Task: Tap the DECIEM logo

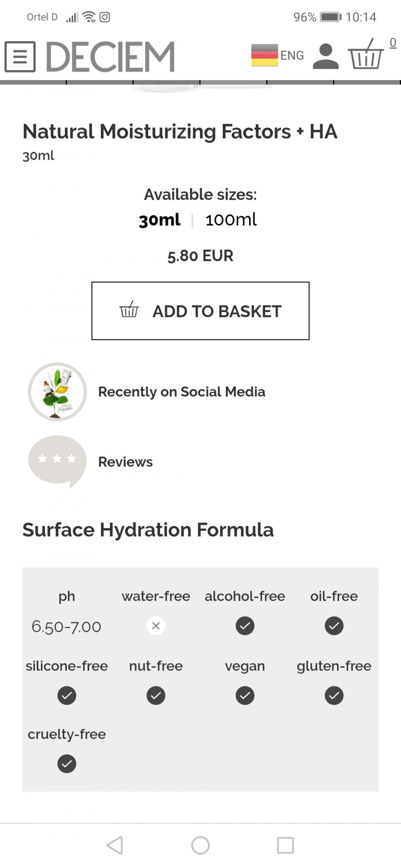Action: coord(110,56)
